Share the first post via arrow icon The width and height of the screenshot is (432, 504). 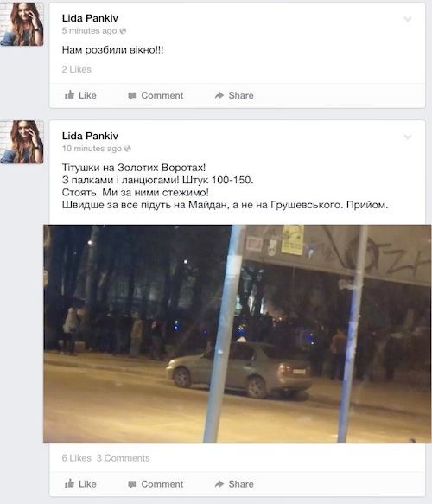219,95
